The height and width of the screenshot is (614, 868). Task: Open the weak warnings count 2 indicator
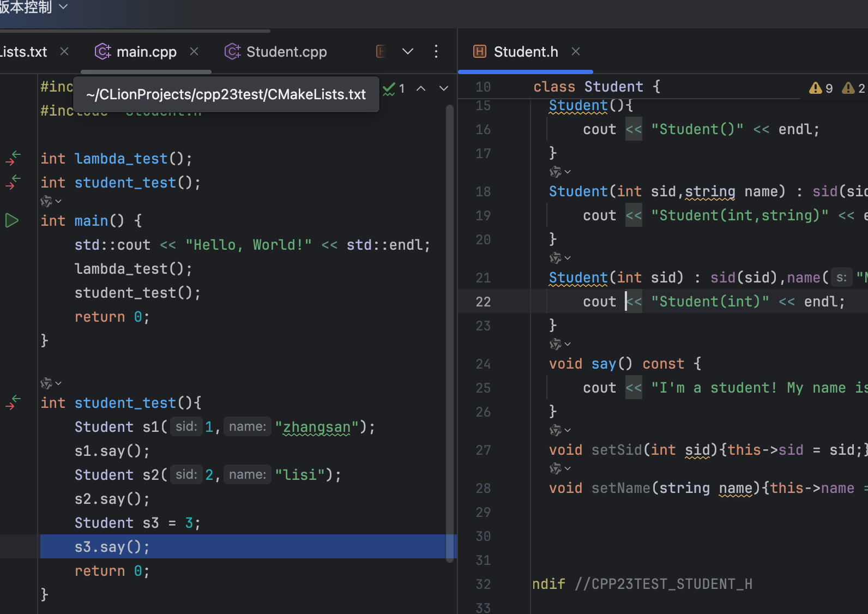click(853, 88)
